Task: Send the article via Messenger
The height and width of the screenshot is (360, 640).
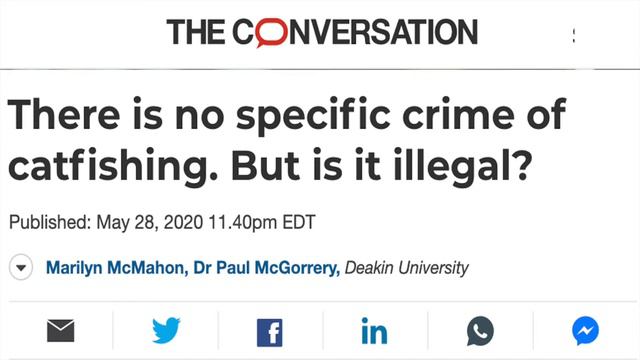Action: point(585,331)
